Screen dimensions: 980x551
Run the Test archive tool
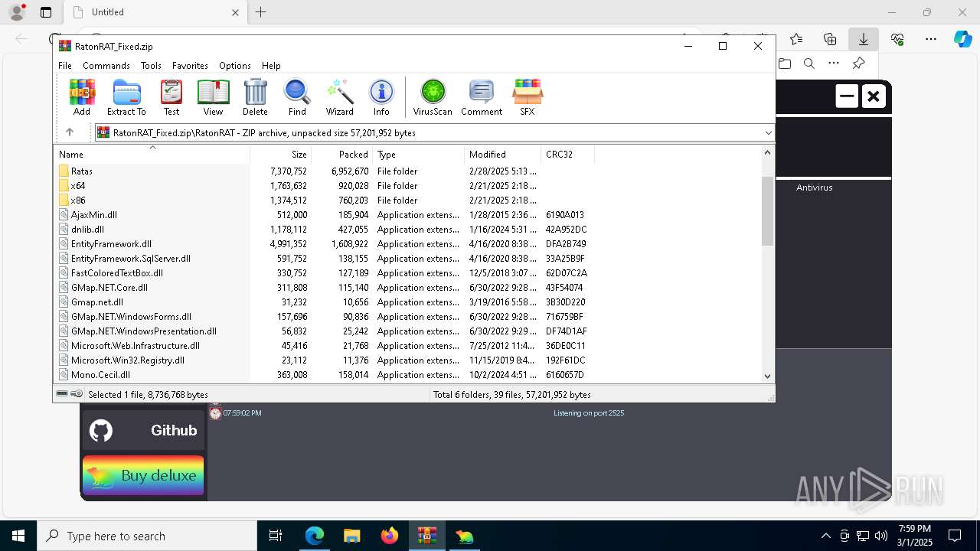171,97
